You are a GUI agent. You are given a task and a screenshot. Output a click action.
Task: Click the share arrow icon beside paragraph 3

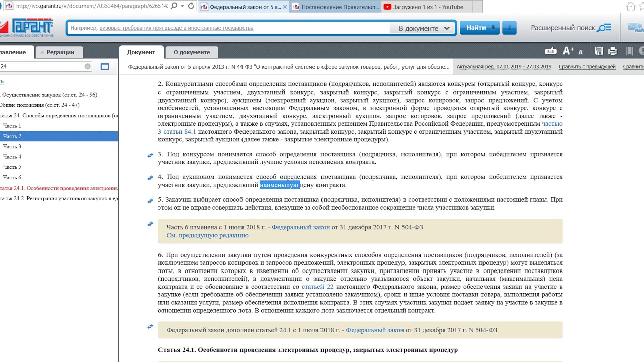[150, 156]
